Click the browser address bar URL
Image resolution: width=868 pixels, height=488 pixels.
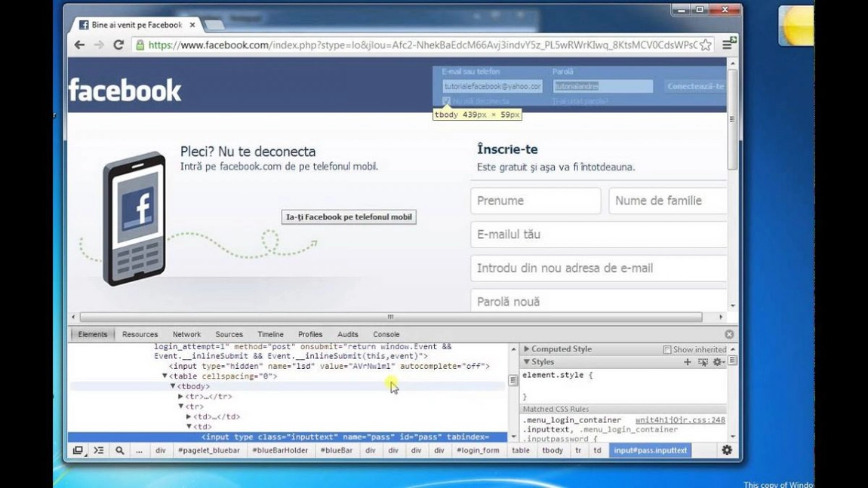click(x=423, y=45)
